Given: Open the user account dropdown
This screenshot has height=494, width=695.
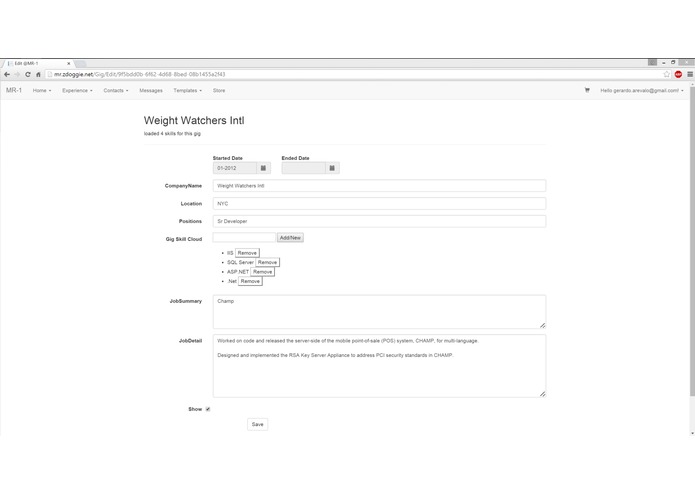Looking at the screenshot, I should click(642, 90).
